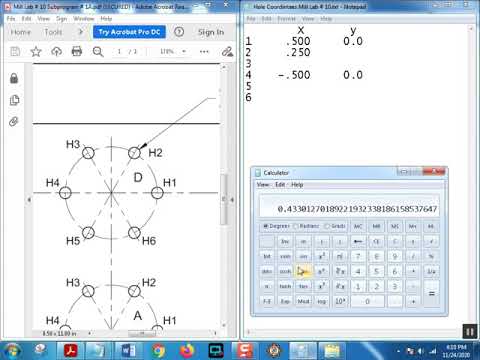Click the Acrobat horizontal scrollbar thumb
This screenshot has width=480, height=360.
[x=142, y=333]
